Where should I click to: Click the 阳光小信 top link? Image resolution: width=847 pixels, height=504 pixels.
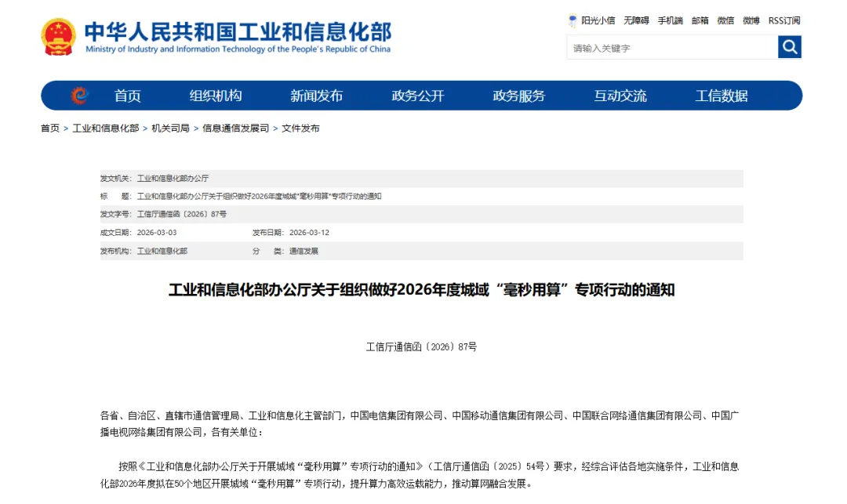pyautogui.click(x=598, y=20)
